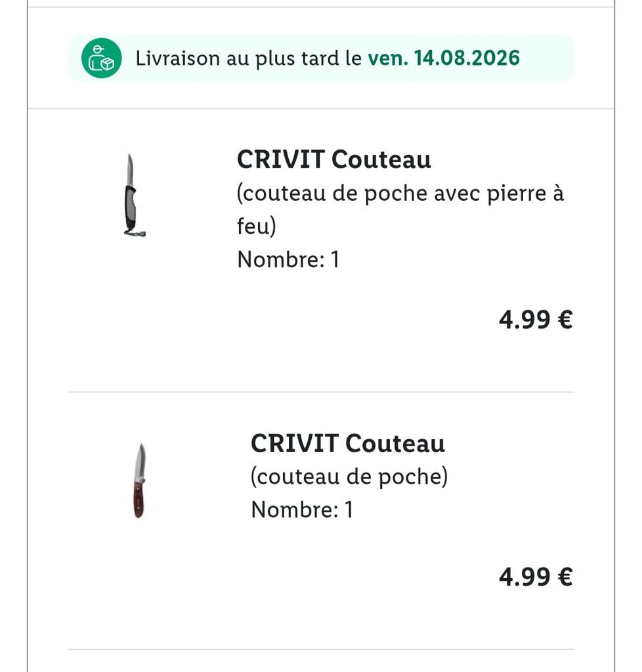
Task: Click the green delivery person icon
Action: (102, 58)
